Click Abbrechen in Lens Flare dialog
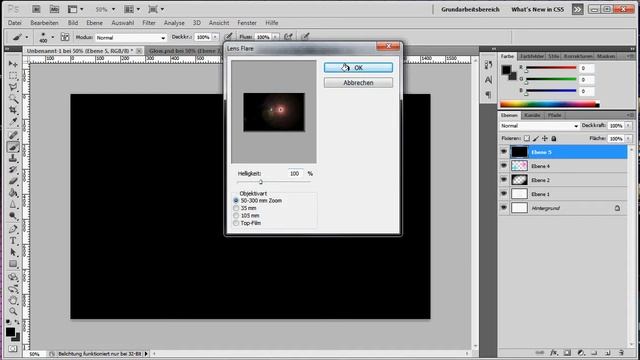640x360 pixels. [358, 83]
